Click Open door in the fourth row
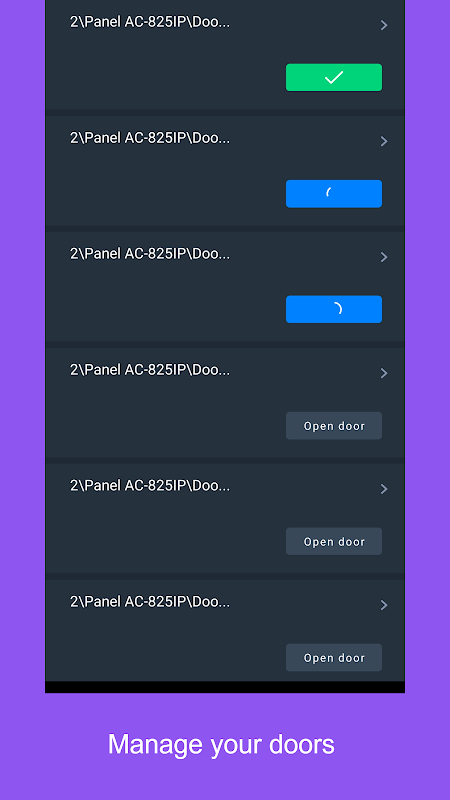Image resolution: width=450 pixels, height=800 pixels. pyautogui.click(x=334, y=426)
